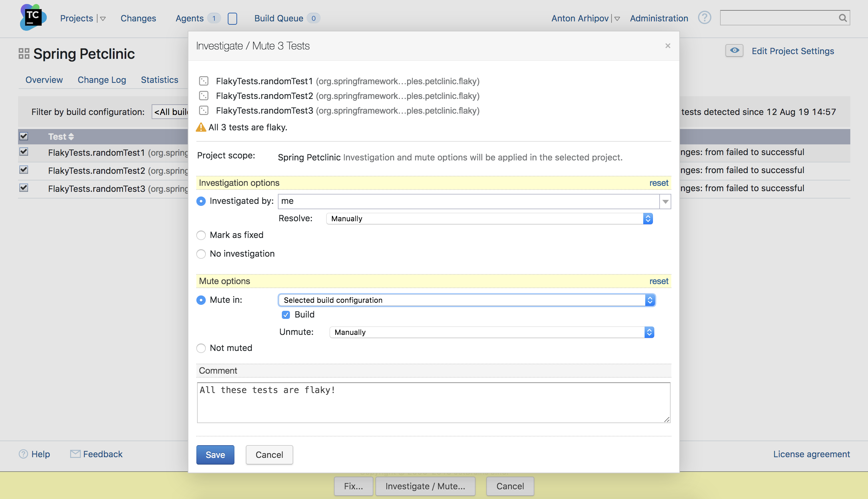Cancel the Investigate / Mute dialog
The height and width of the screenshot is (499, 868).
[270, 455]
